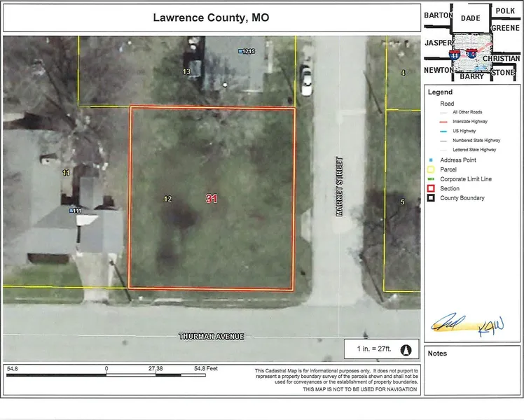Click the address point marker 1215
The width and height of the screenshot is (524, 420).
[241, 51]
